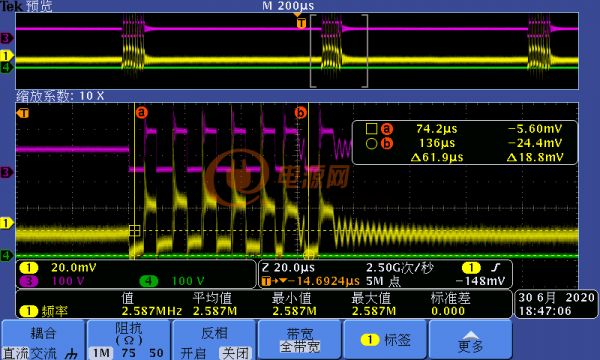Click channel 3 magenta indicator in overview
The width and height of the screenshot is (600, 360).
[x=7, y=38]
